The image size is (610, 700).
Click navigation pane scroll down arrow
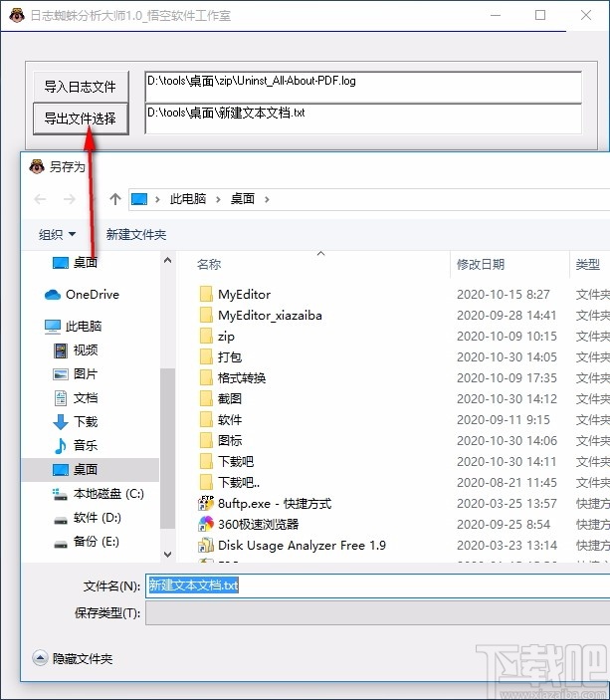[x=168, y=555]
